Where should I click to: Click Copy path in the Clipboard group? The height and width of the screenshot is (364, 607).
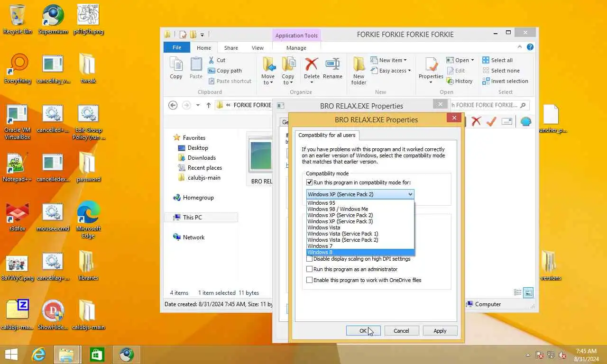pos(225,71)
